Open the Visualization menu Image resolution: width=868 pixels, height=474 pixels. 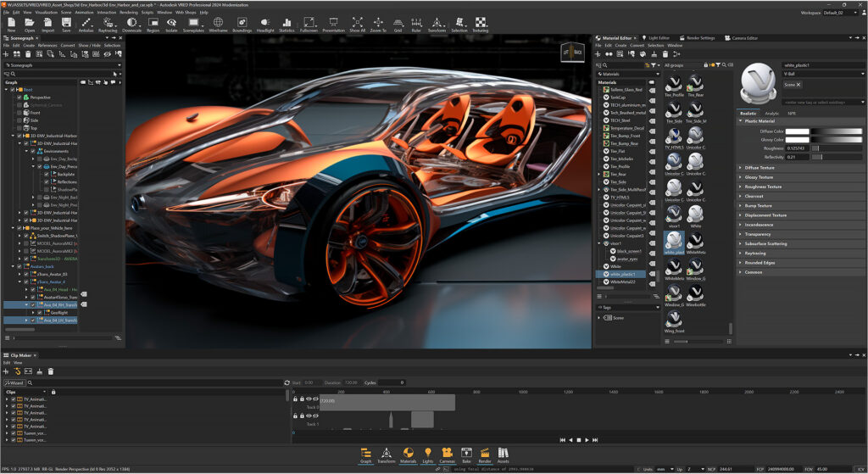coord(46,12)
